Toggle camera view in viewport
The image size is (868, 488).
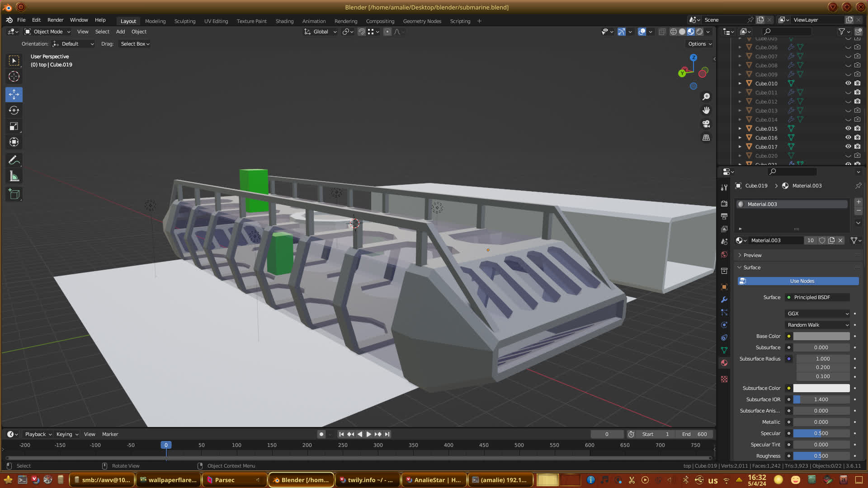click(x=706, y=124)
